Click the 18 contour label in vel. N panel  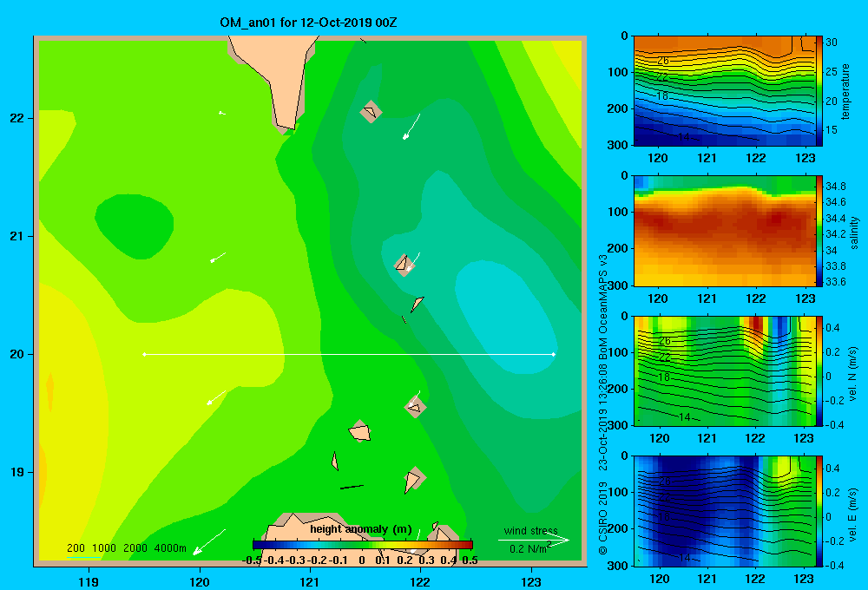tap(664, 377)
